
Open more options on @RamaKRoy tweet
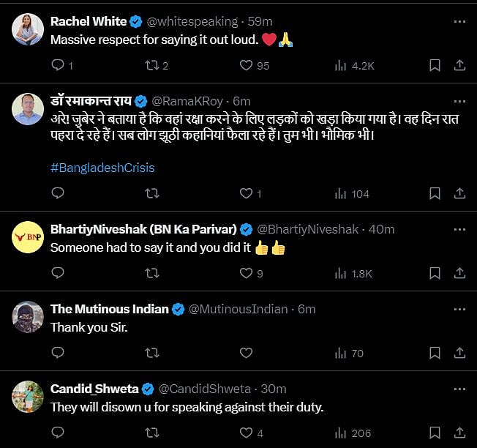click(459, 101)
